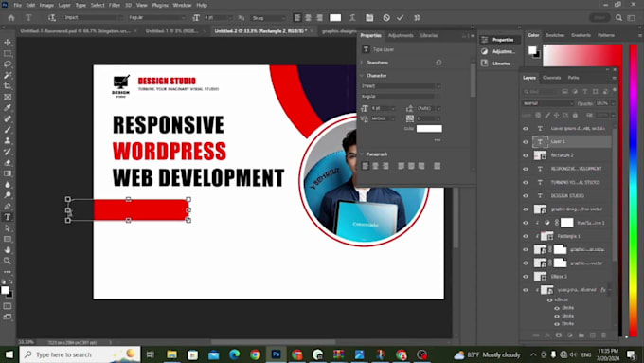The height and width of the screenshot is (363, 644).
Task: Click the 3D text option icon
Action: [418, 18]
